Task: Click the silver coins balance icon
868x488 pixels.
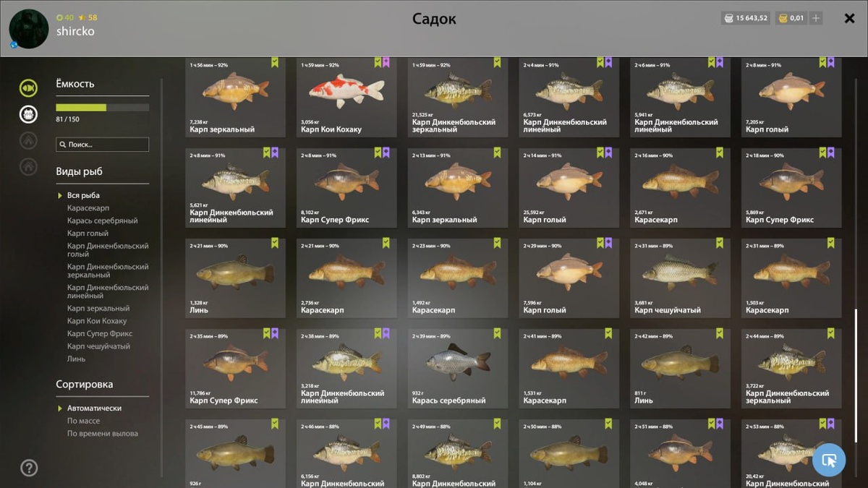Action: 728,18
